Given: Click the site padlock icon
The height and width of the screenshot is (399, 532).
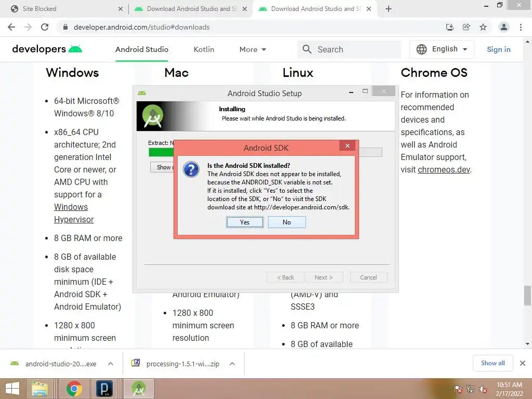Looking at the screenshot, I should (65, 27).
